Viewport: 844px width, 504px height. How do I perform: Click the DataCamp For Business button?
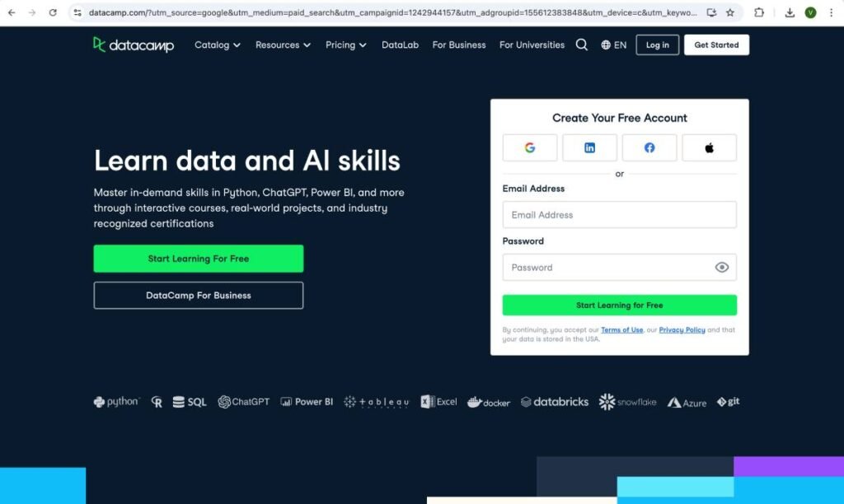click(199, 296)
